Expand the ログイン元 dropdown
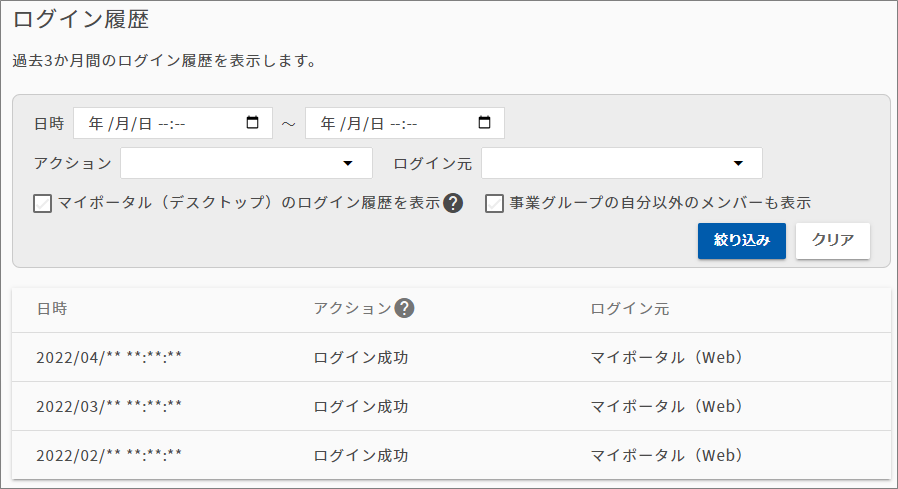 tap(621, 163)
